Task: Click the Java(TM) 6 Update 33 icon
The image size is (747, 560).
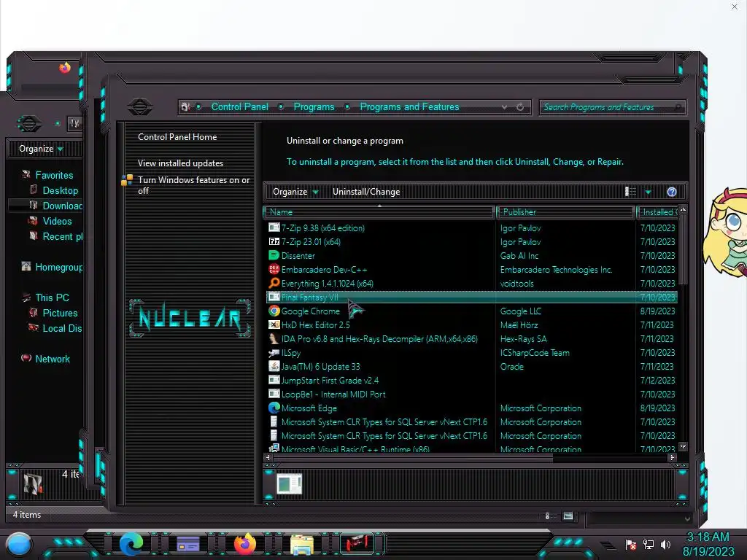Action: coord(274,366)
